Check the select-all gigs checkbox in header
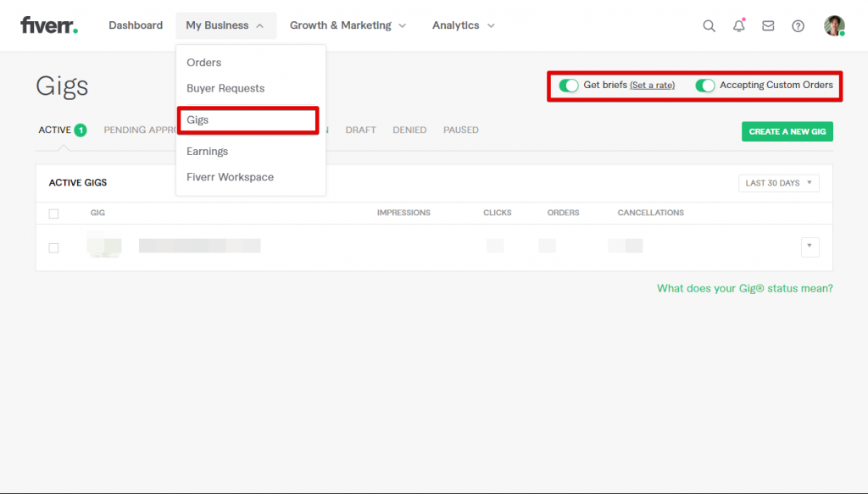The height and width of the screenshot is (494, 868). point(53,214)
